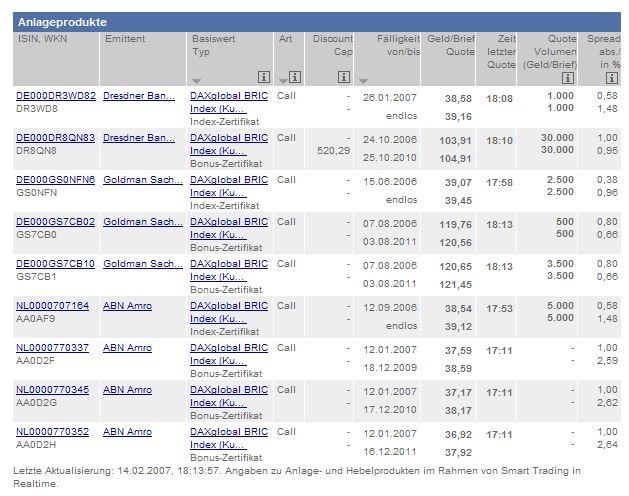Sort by Basiswert Typ arrow

coord(196,81)
